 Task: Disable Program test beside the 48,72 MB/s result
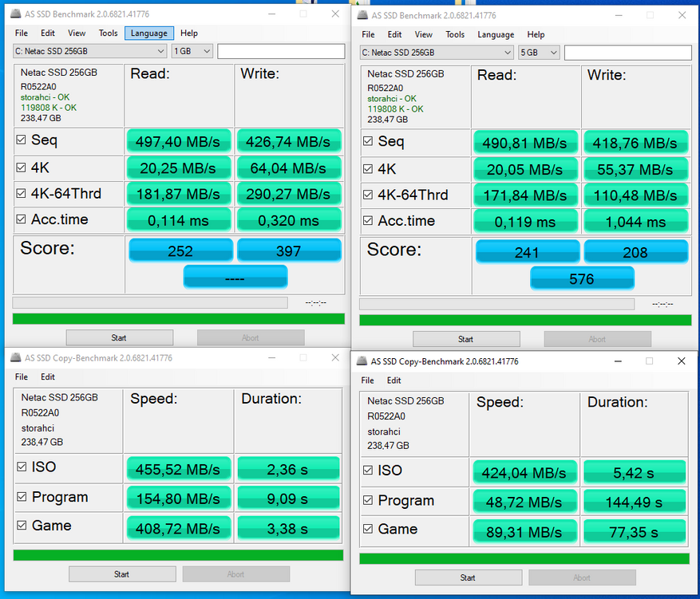368,501
